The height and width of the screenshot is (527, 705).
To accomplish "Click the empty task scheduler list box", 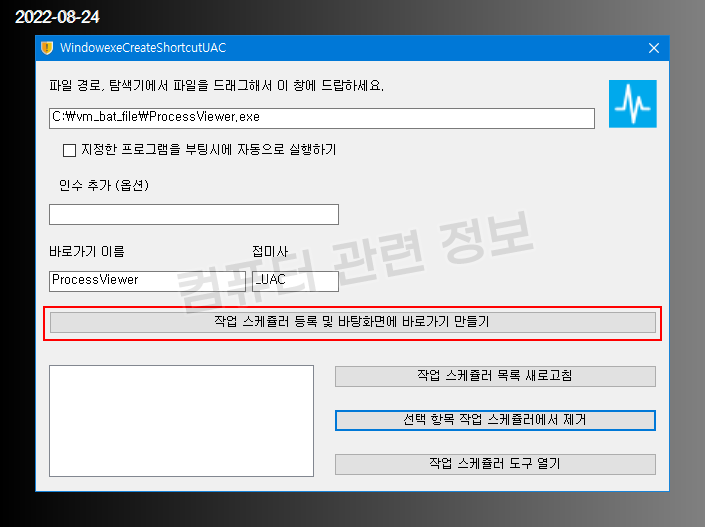I will click(181, 421).
